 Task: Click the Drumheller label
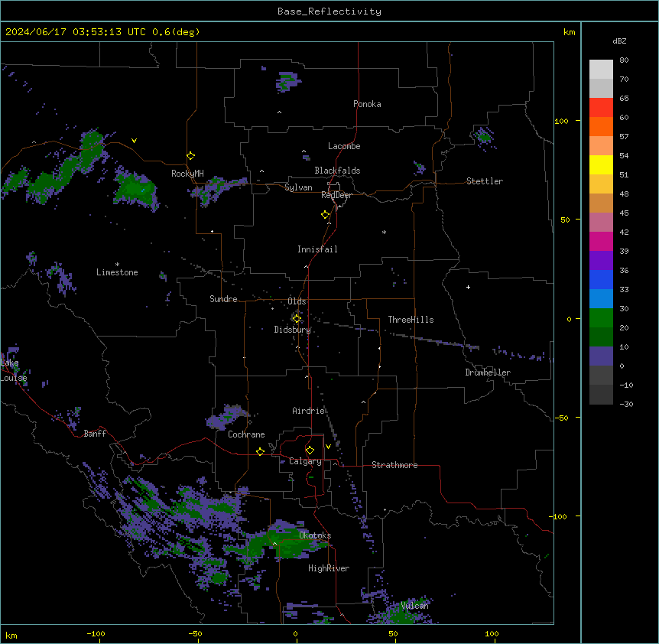click(x=488, y=372)
